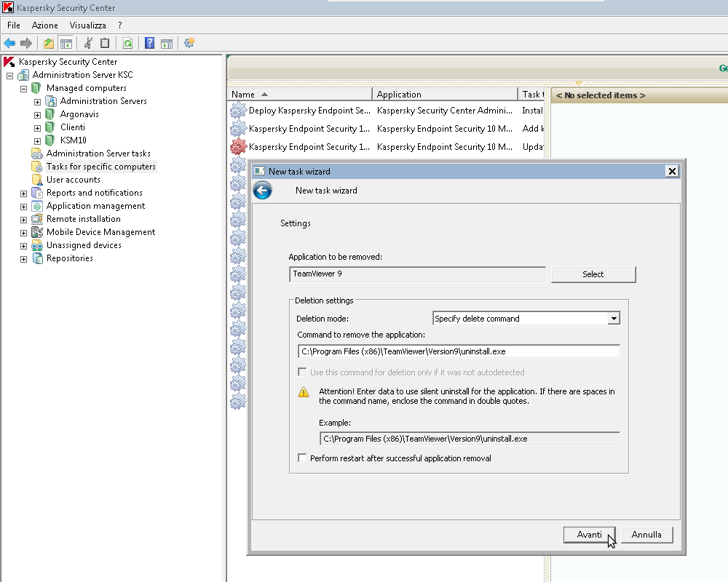Click the Example command field
The image size is (728, 582).
pyautogui.click(x=470, y=439)
